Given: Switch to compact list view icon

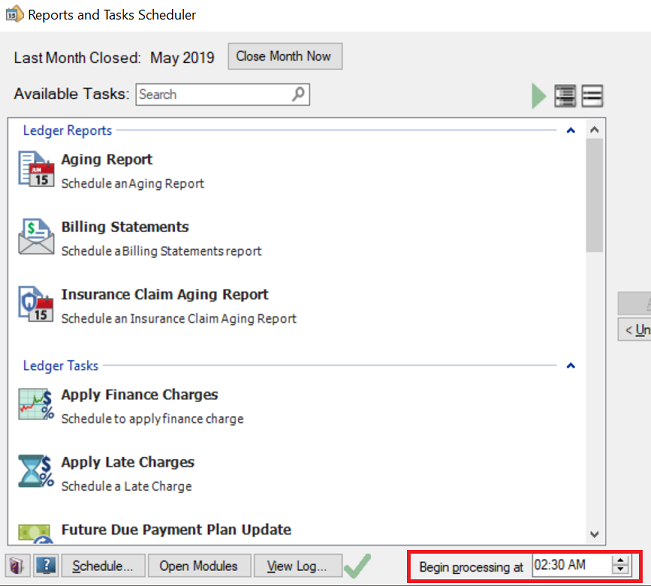Looking at the screenshot, I should pos(593,96).
